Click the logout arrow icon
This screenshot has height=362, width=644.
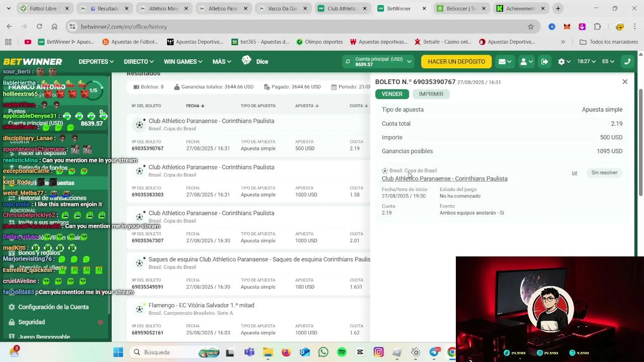[544, 61]
